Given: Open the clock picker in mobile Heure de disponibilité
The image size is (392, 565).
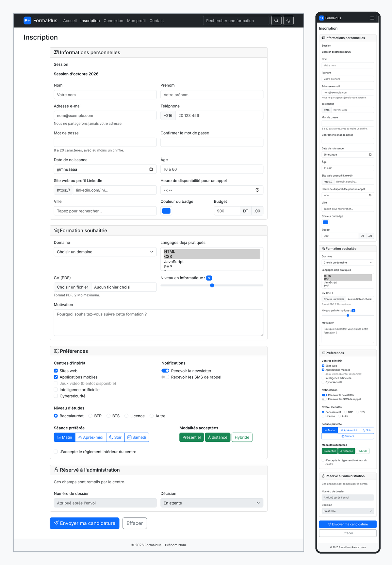Looking at the screenshot, I should click(370, 195).
